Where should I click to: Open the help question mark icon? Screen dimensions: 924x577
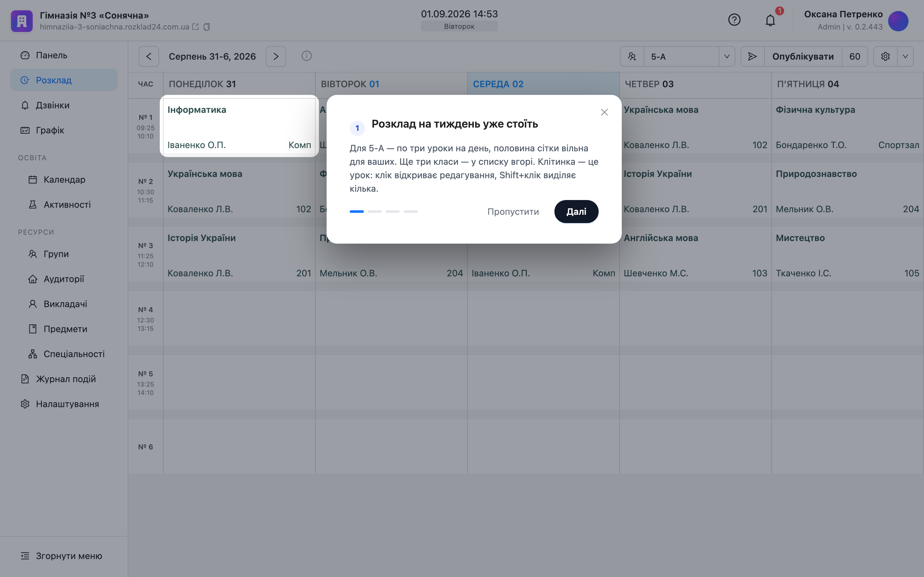click(x=734, y=20)
